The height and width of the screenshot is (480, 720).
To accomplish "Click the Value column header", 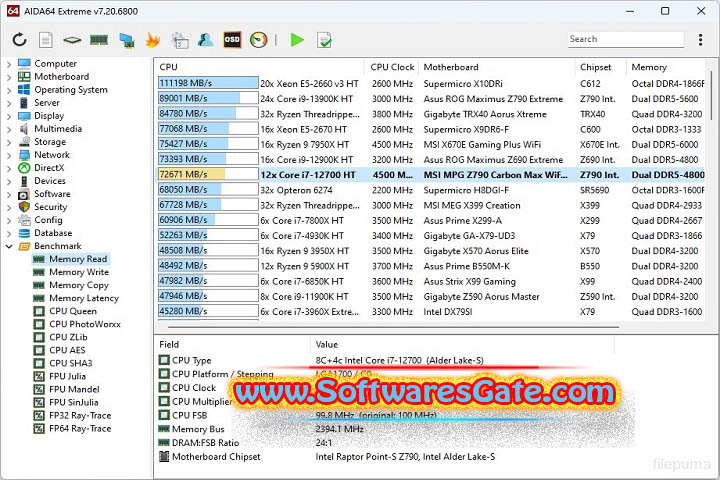I will point(463,344).
